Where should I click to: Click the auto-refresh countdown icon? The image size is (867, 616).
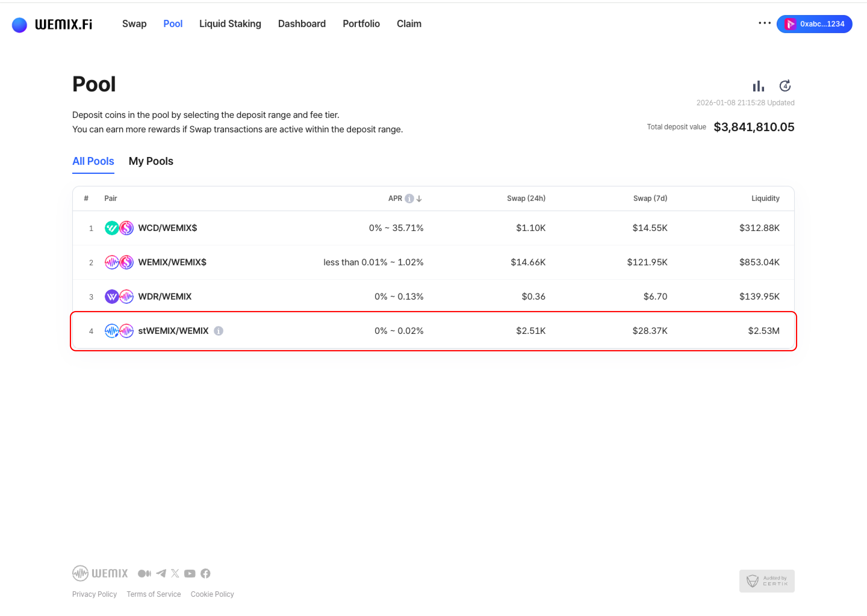click(x=785, y=86)
